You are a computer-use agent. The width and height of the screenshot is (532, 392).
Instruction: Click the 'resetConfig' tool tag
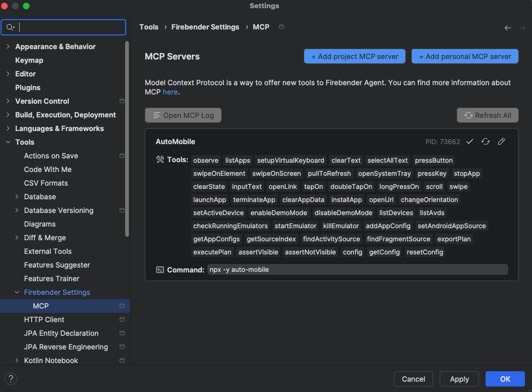425,252
